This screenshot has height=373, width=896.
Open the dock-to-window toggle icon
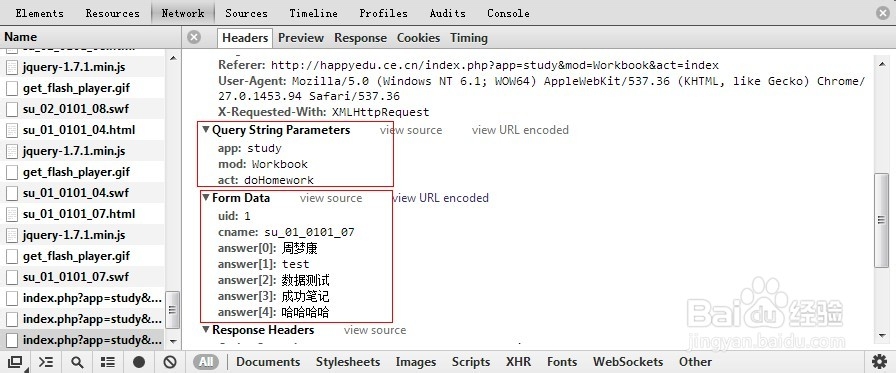click(15, 362)
